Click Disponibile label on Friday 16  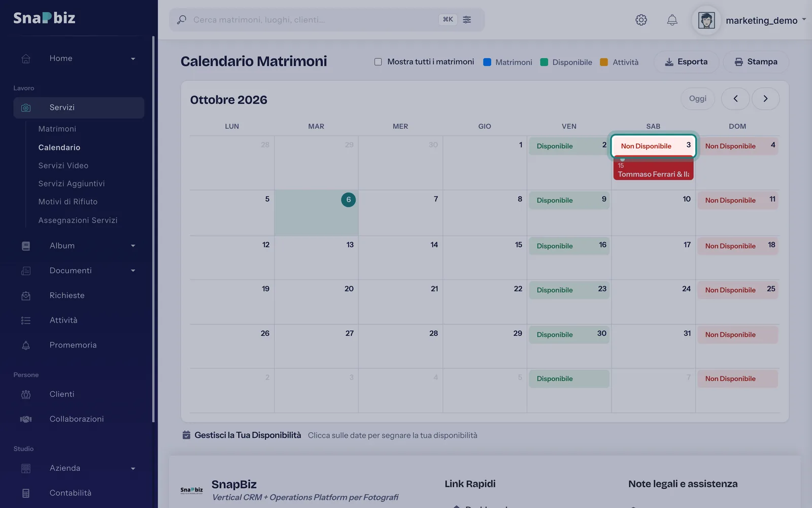(x=555, y=246)
